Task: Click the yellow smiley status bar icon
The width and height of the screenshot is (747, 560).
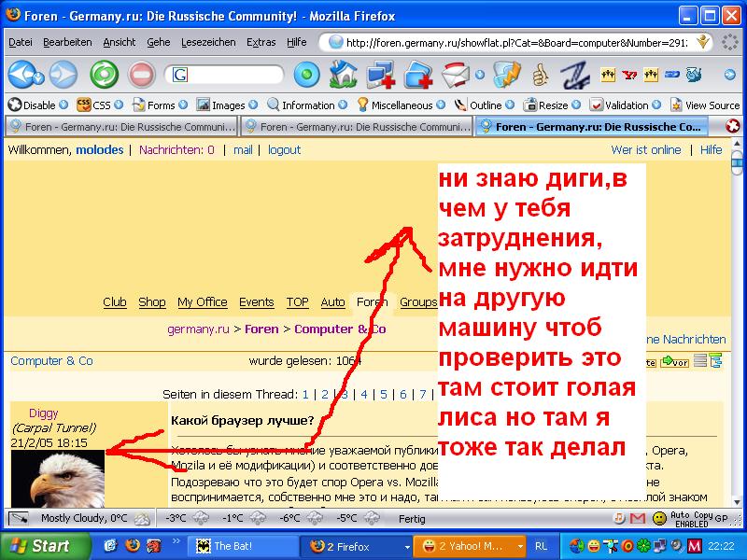Action: click(659, 518)
